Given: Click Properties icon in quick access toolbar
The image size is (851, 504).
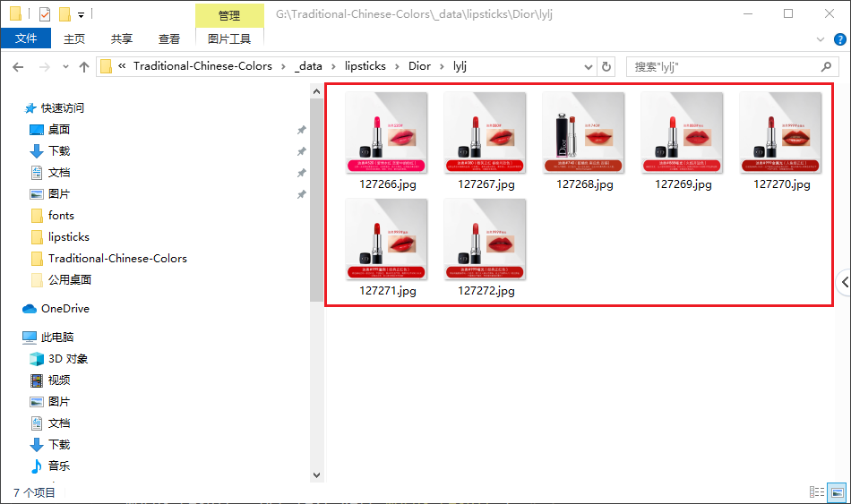Looking at the screenshot, I should coord(44,14).
